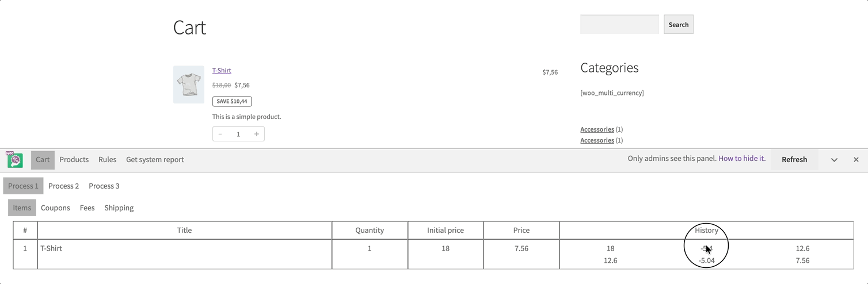Open the Rules tab

tap(107, 160)
